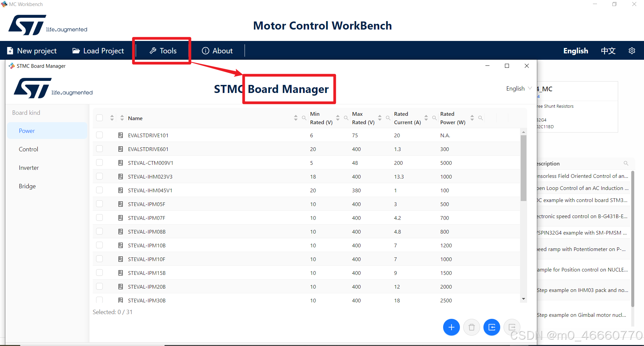644x346 pixels.
Task: Check the STEVAL-IHM023V3 row checkbox
Action: pyautogui.click(x=99, y=176)
